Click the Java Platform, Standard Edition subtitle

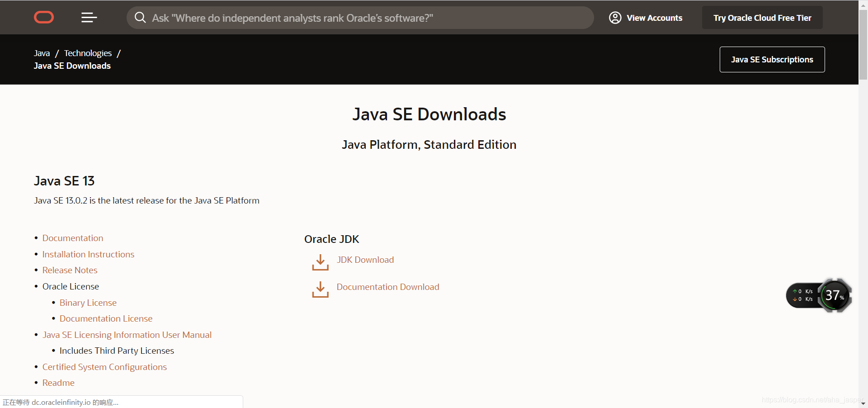(429, 144)
